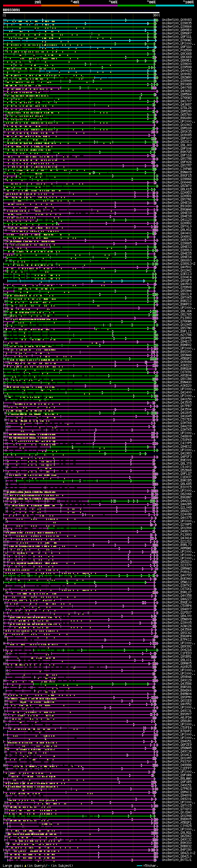197x868 pixels.
Task: Click the cyan ~100% identity legend bar
Action: (175, 6)
